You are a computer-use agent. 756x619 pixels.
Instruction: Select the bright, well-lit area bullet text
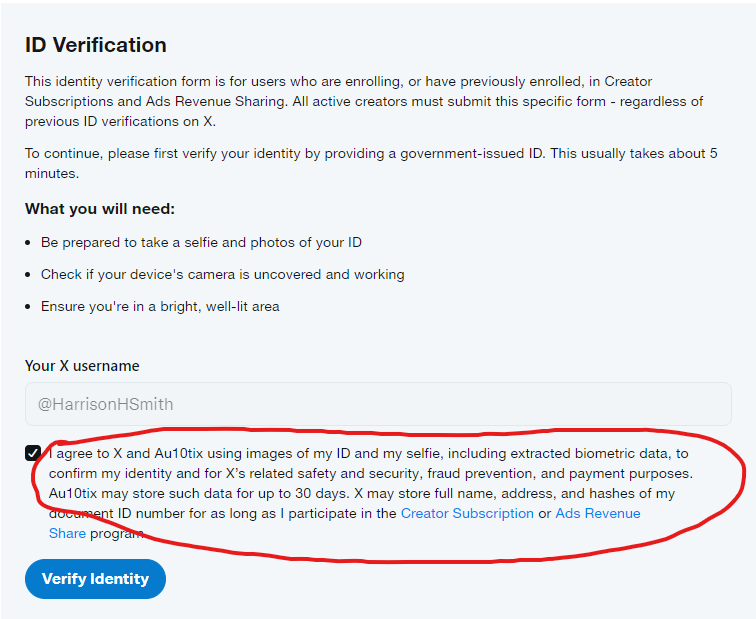(x=160, y=306)
